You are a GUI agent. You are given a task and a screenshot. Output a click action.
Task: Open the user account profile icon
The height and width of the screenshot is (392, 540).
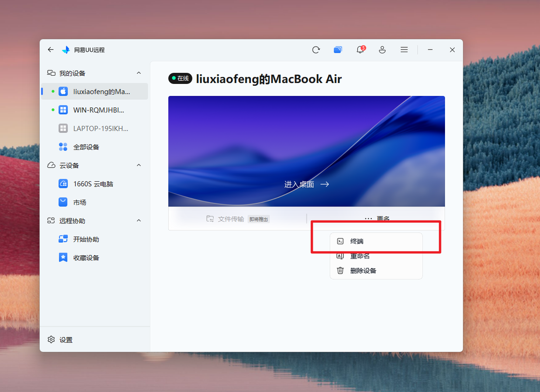tap(382, 50)
